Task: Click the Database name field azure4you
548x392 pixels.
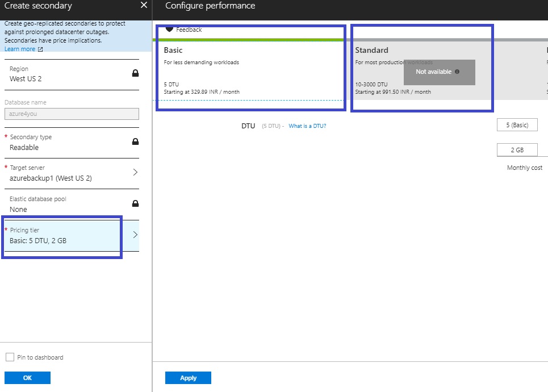Action: (x=72, y=114)
